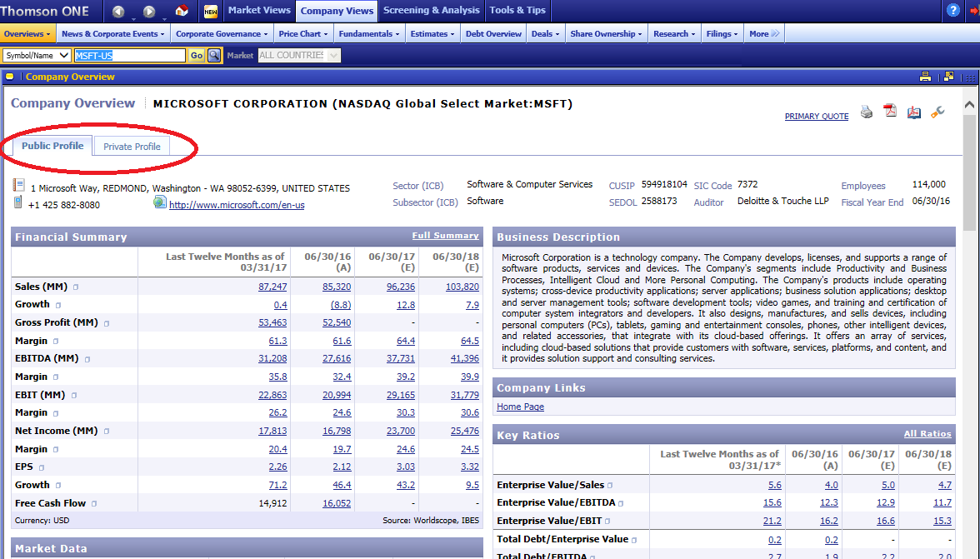The height and width of the screenshot is (559, 980).
Task: Open the News & Corporate Events menu
Action: point(113,34)
